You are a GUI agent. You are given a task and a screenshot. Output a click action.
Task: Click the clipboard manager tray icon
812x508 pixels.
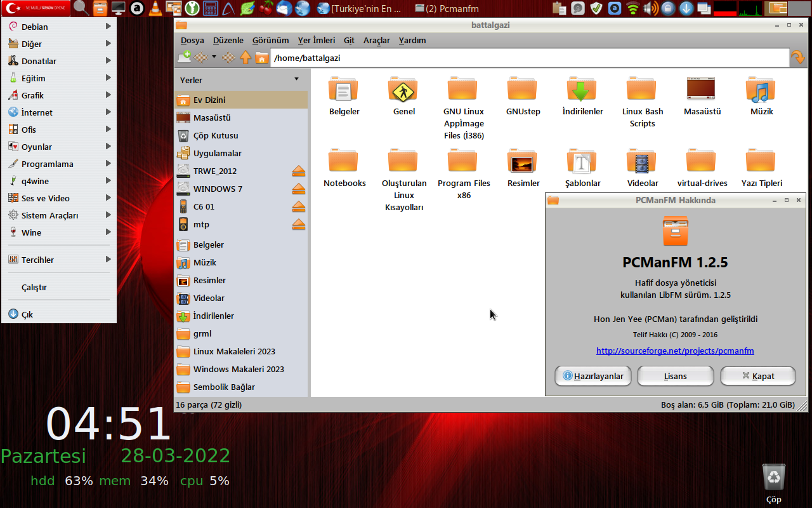tap(559, 8)
